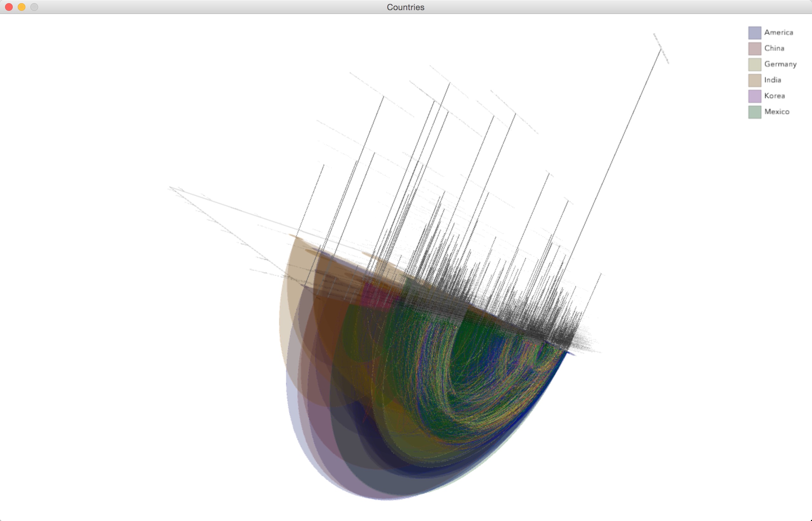
Task: Click the America color swatch in legend
Action: tap(755, 33)
